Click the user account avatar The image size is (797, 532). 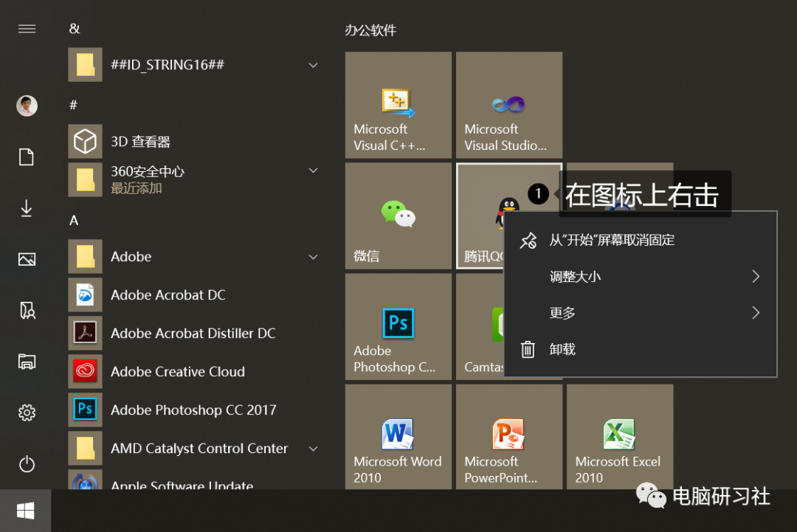(x=27, y=106)
